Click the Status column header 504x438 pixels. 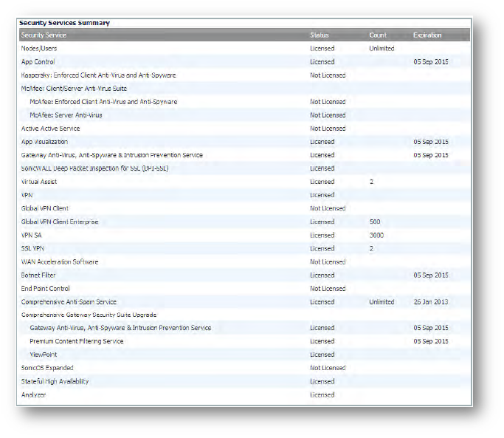[x=320, y=35]
